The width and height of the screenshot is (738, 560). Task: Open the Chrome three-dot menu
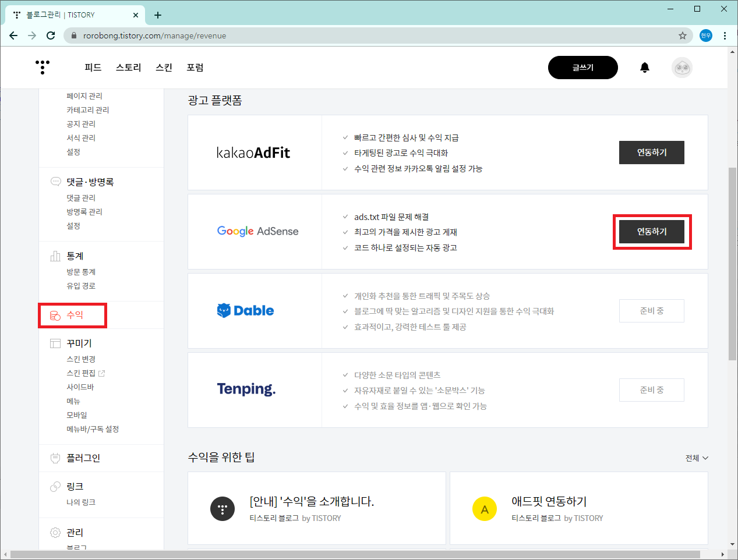(x=725, y=36)
